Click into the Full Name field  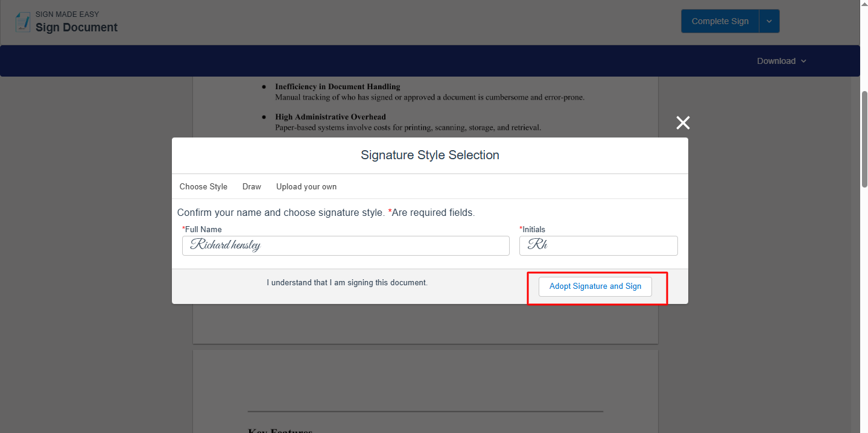(346, 245)
